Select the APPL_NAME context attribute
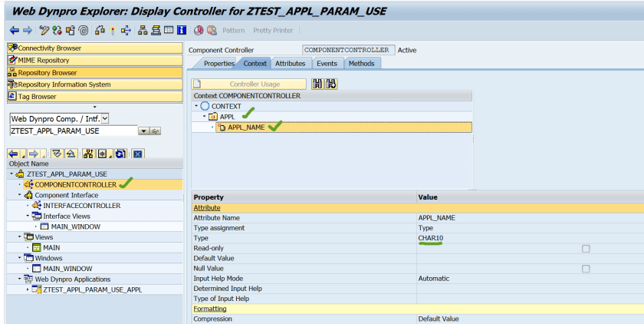644x324 pixels. (x=246, y=127)
